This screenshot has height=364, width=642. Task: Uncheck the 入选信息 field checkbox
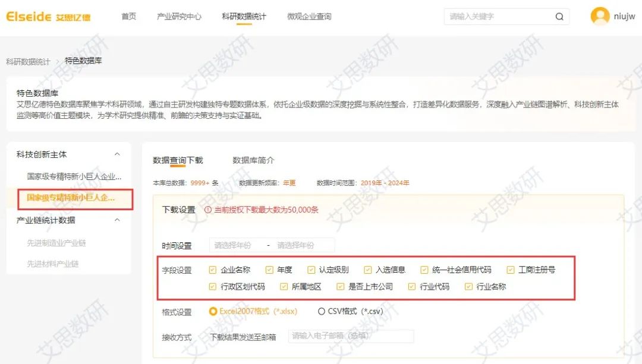(368, 270)
